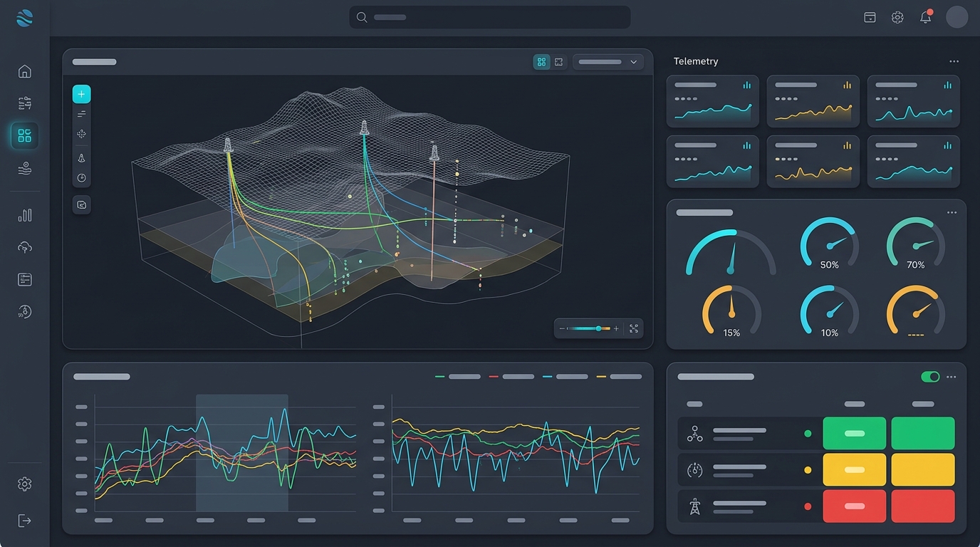
Task: Switch to grid view in 3D panel header
Action: coord(541,62)
